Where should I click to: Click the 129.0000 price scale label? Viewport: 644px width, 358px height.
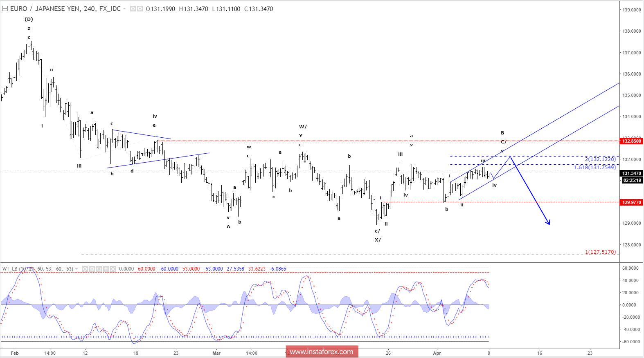tap(632, 223)
